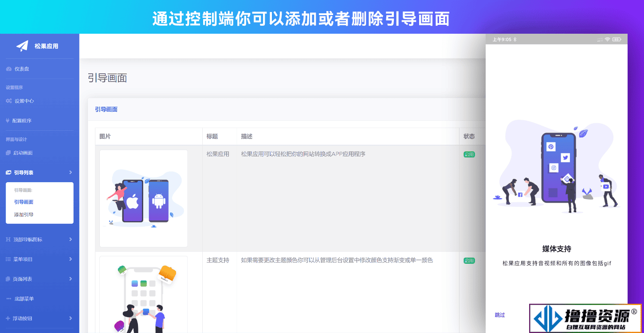Click the 底部菜单 dots icon
This screenshot has height=333, width=644.
pyautogui.click(x=9, y=299)
